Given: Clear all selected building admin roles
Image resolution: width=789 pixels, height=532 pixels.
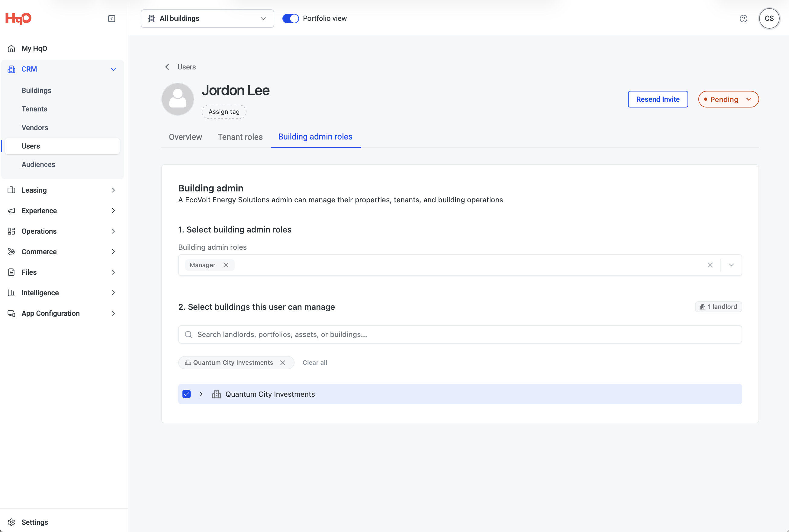Looking at the screenshot, I should (710, 265).
